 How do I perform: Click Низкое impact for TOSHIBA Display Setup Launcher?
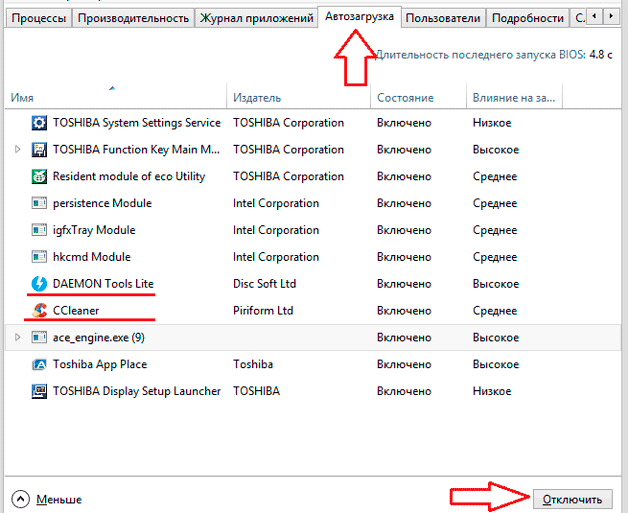tap(492, 391)
